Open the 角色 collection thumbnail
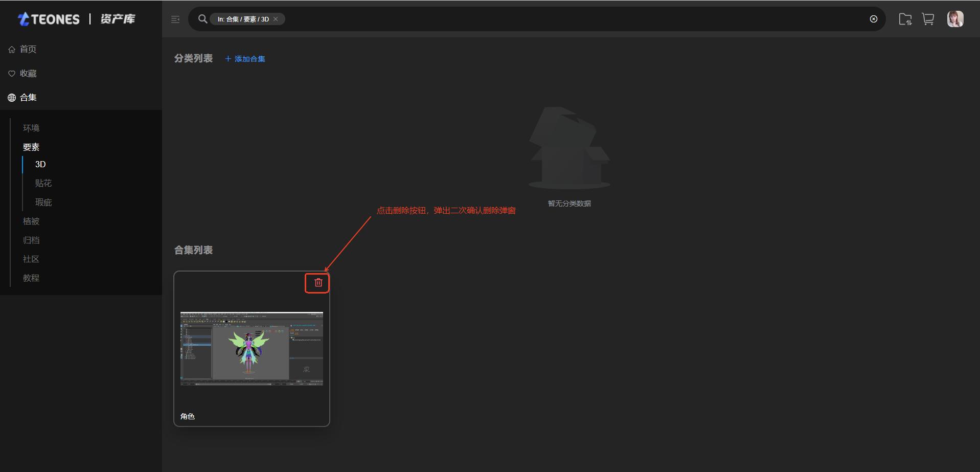The width and height of the screenshot is (980, 472). coord(252,348)
